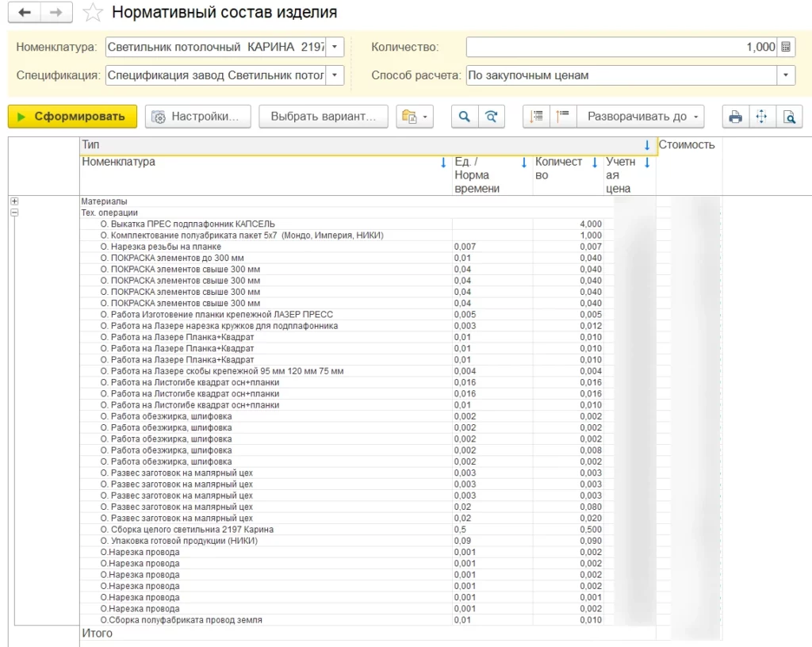Click the Выбрать вариант... button
Screen dimensions: 812x647
tap(324, 117)
